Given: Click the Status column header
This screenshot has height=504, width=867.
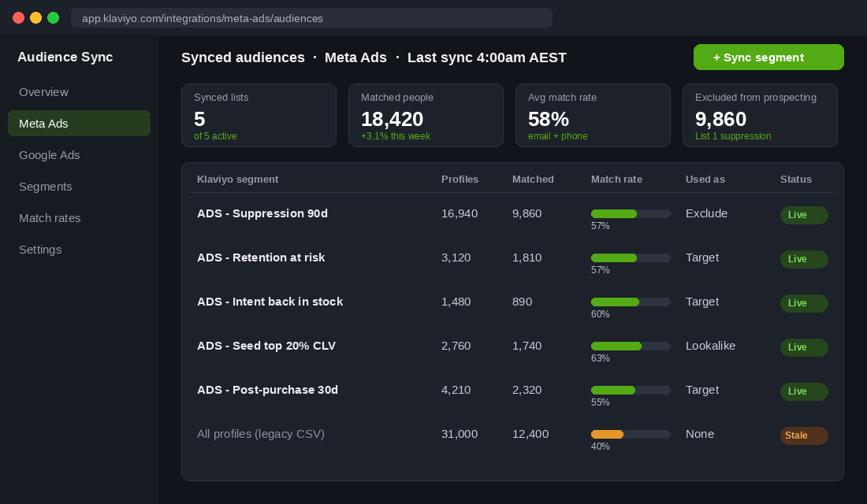Looking at the screenshot, I should 796,180.
